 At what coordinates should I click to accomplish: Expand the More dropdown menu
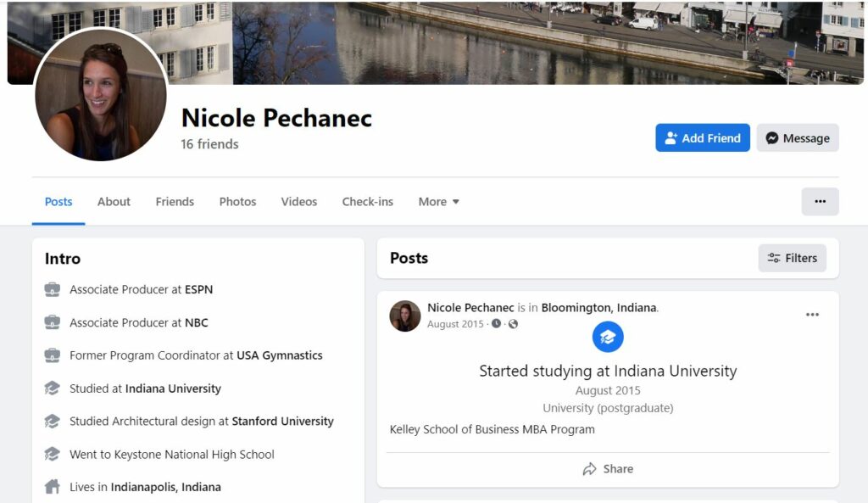438,202
